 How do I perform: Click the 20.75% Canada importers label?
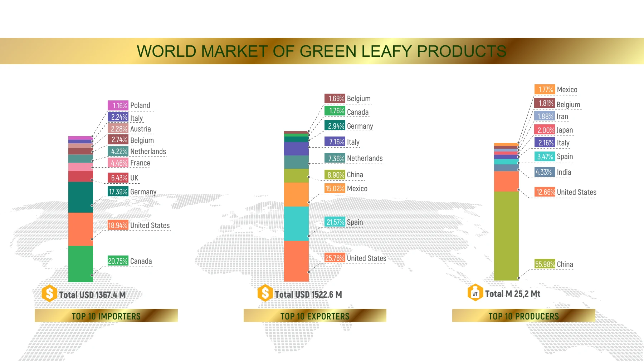click(130, 261)
